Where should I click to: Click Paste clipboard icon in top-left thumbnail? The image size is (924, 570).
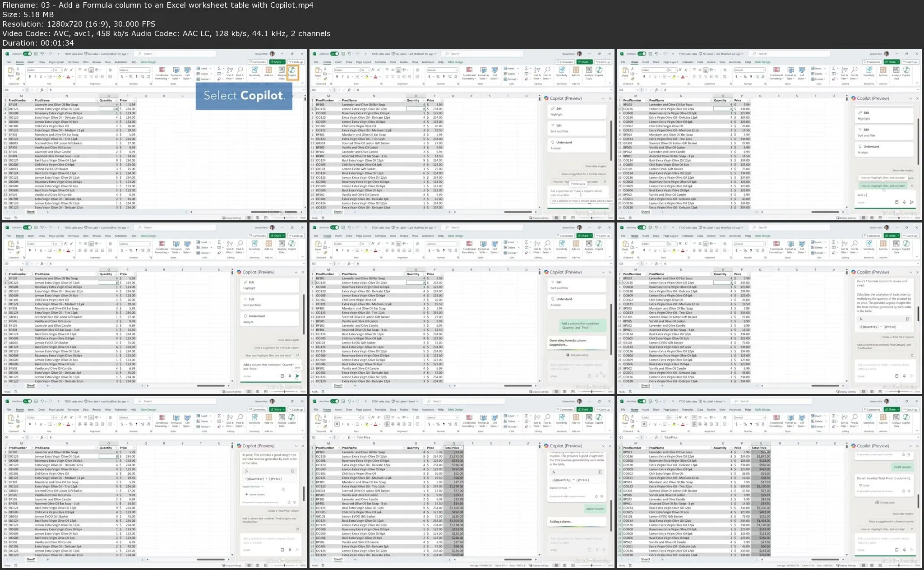click(11, 71)
